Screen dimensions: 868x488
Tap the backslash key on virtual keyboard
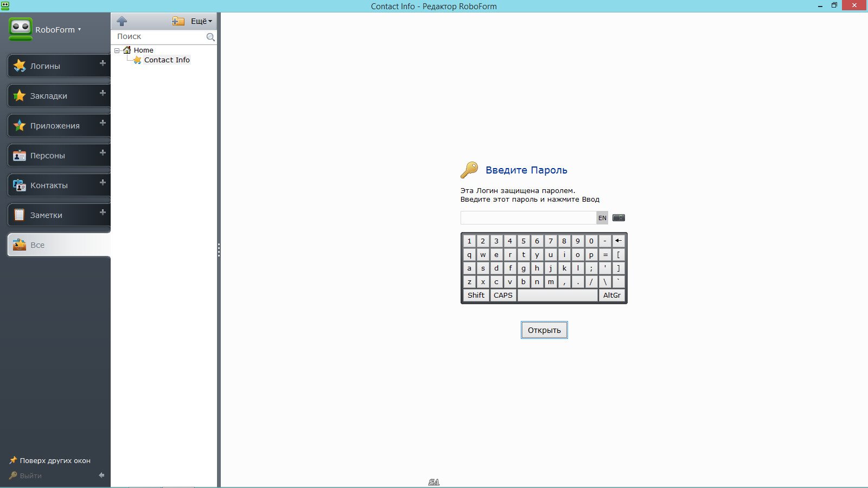click(x=605, y=281)
